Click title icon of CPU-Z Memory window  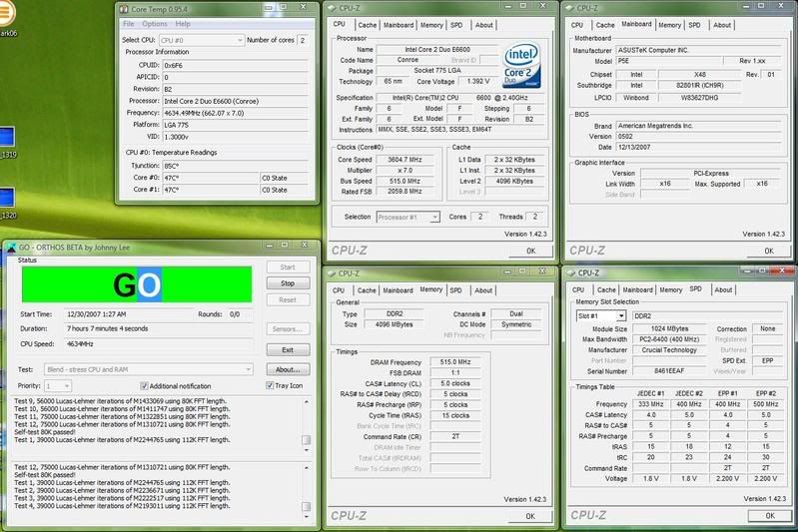tap(332, 273)
